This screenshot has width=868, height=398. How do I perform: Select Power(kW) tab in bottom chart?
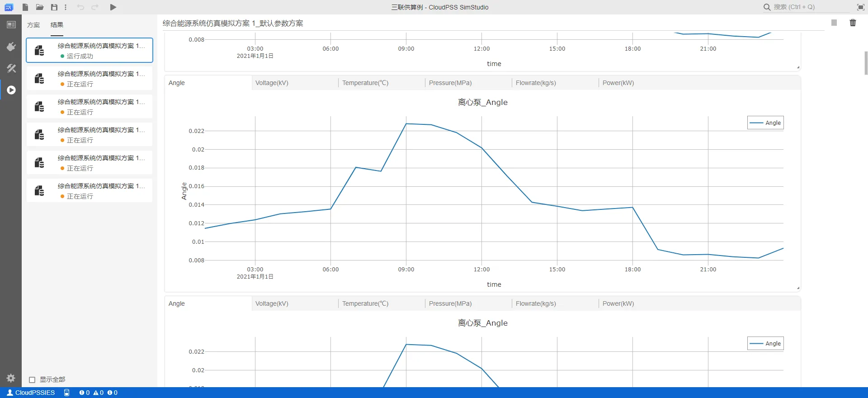pyautogui.click(x=642, y=303)
